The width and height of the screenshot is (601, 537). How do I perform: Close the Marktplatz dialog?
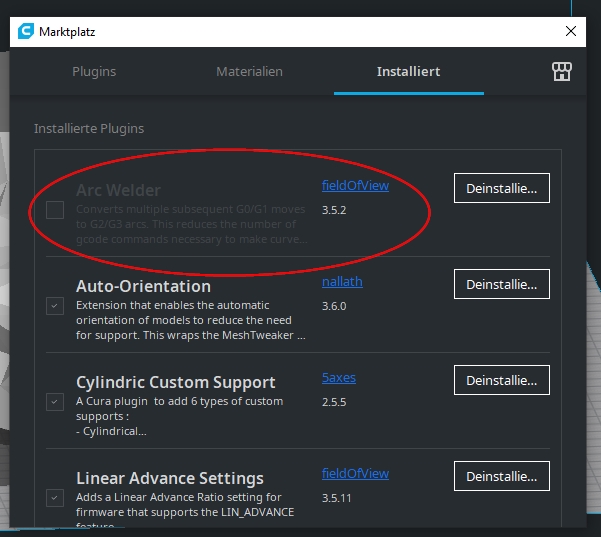(571, 31)
